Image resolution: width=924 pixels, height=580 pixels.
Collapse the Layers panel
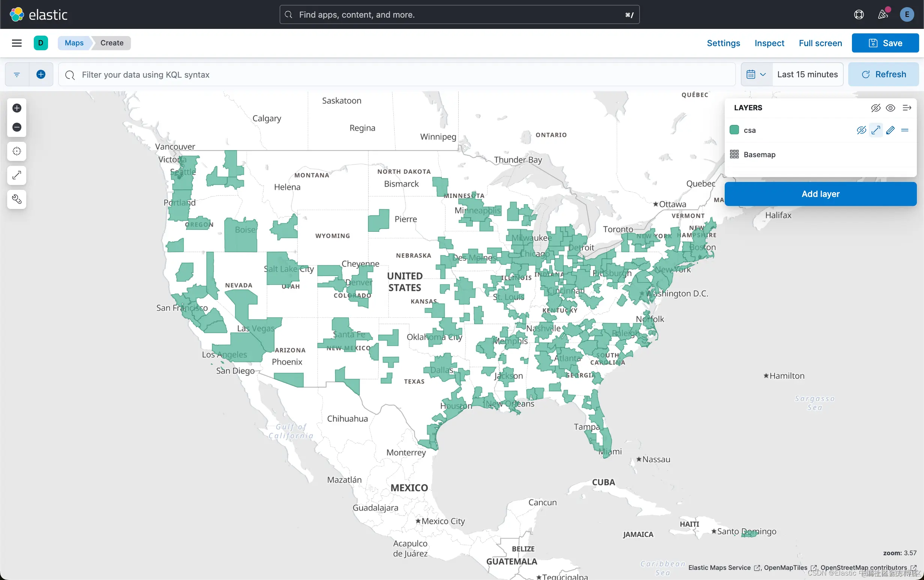coord(906,108)
